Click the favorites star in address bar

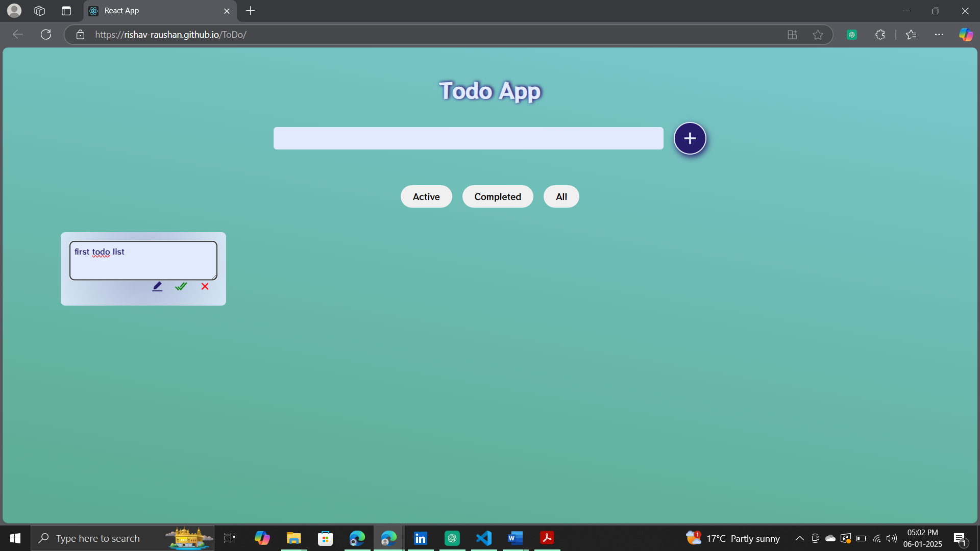818,35
